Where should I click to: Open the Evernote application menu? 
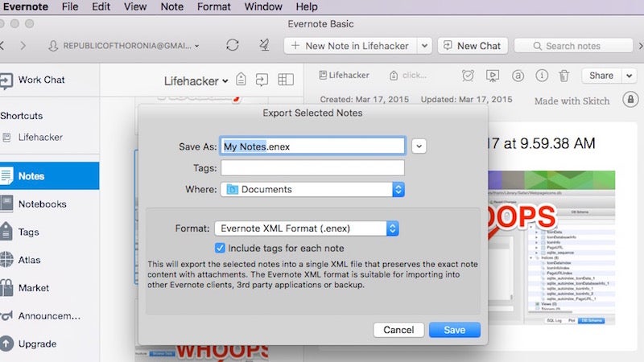[26, 6]
